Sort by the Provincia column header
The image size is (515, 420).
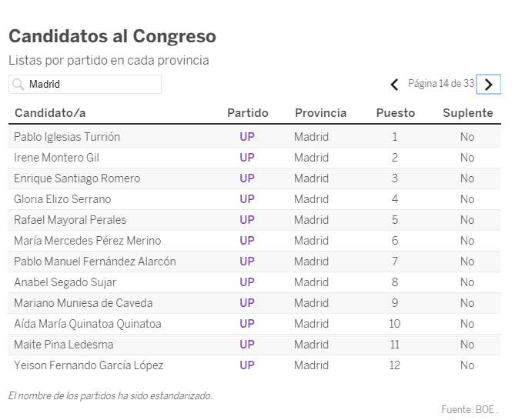coord(320,113)
